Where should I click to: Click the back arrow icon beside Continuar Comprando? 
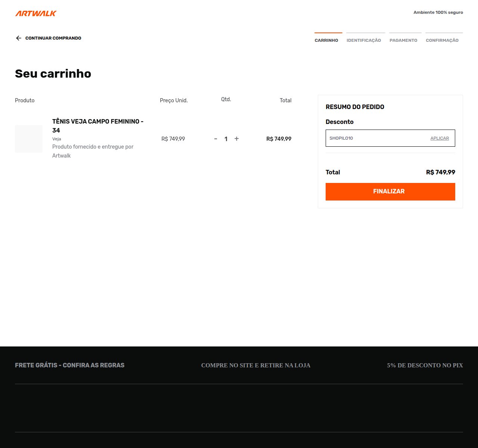click(x=19, y=38)
